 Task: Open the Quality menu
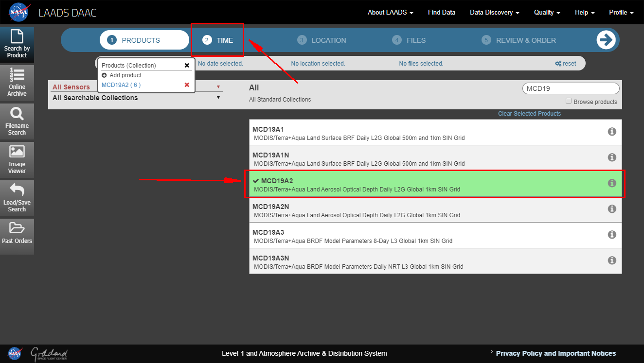click(547, 12)
